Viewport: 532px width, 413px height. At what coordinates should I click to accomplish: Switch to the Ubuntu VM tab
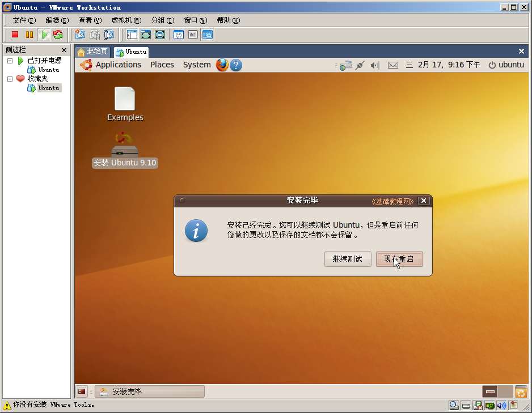[132, 52]
